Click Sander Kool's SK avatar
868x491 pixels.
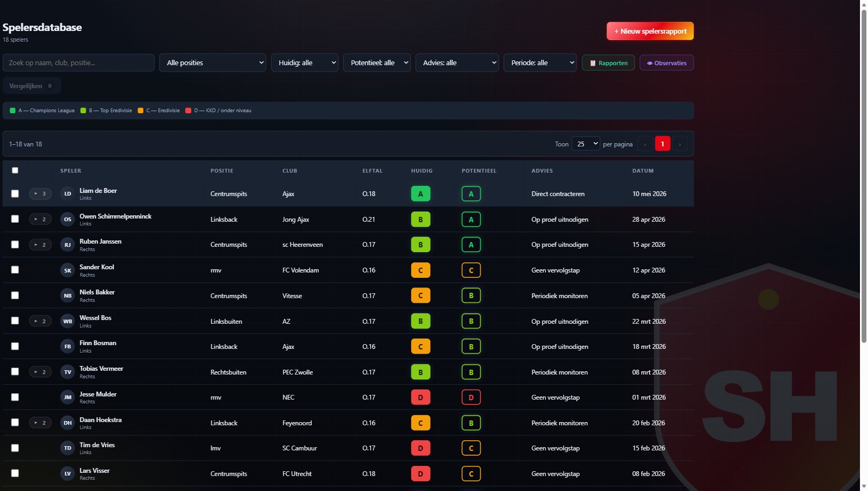[x=67, y=270]
